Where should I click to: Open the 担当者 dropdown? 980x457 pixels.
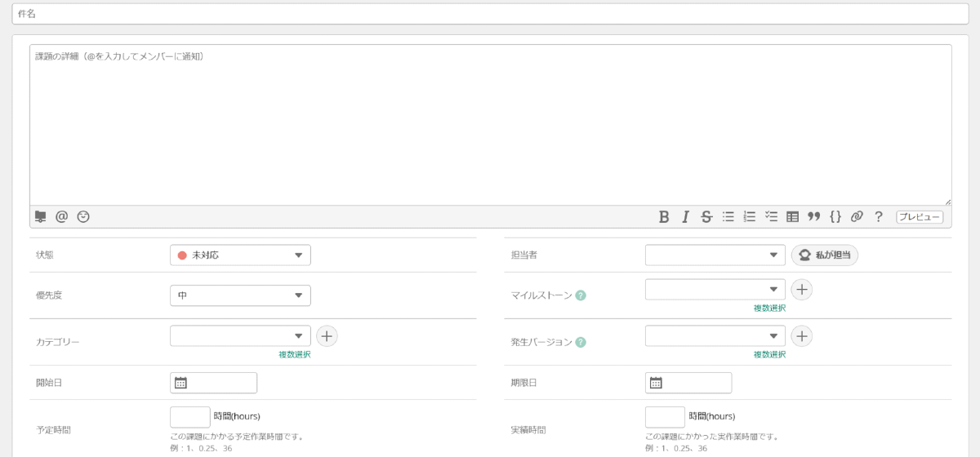(715, 255)
